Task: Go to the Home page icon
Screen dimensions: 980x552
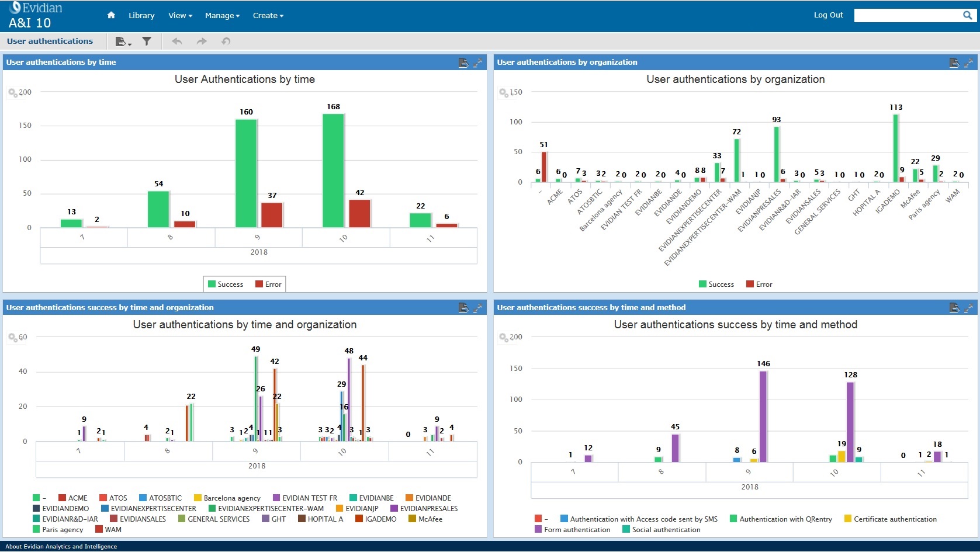Action: (111, 15)
